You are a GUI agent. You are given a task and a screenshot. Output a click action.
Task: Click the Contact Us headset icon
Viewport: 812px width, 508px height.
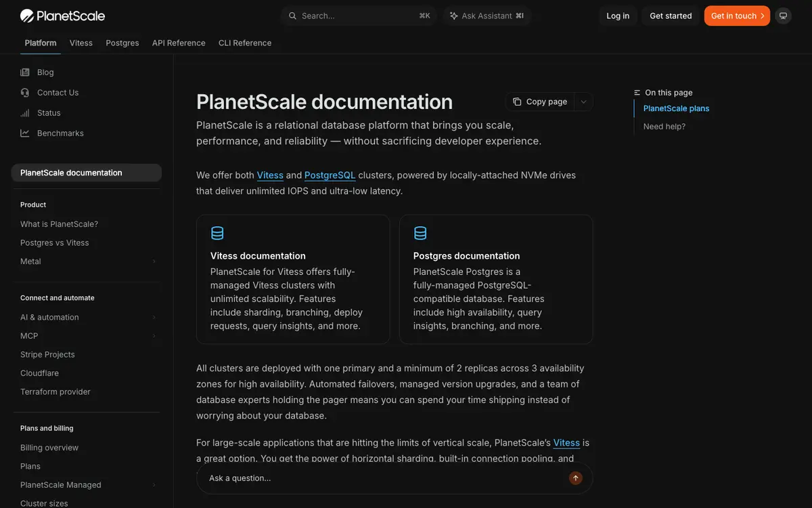coord(25,93)
